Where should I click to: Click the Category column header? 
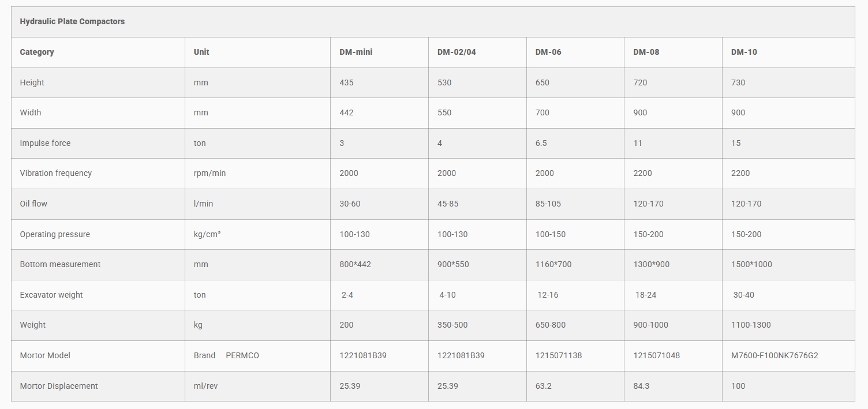pyautogui.click(x=37, y=52)
